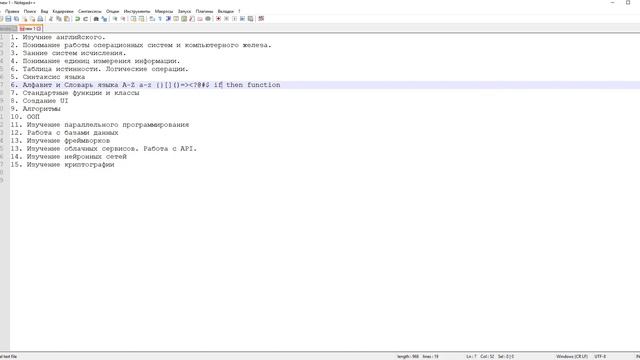
Task: Toggle the Indent Guide icon
Action: coord(168,19)
